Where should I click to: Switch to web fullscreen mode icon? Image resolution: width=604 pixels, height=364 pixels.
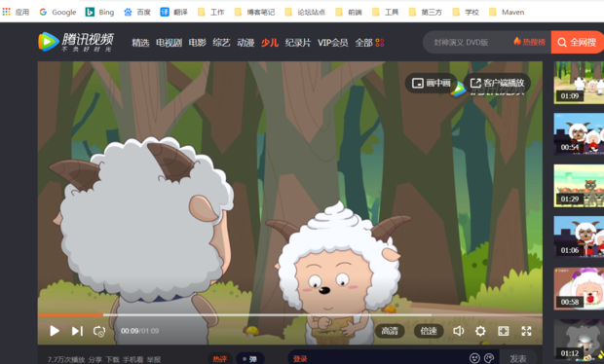point(504,331)
